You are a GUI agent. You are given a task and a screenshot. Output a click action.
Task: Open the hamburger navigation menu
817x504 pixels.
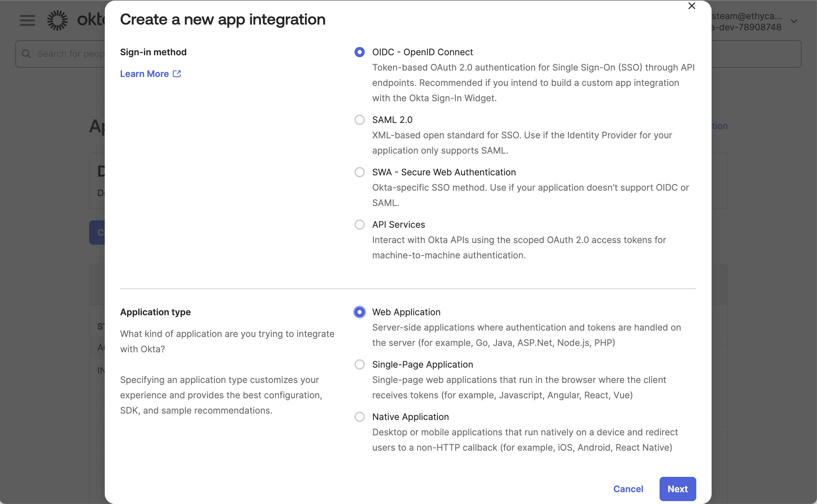(27, 21)
